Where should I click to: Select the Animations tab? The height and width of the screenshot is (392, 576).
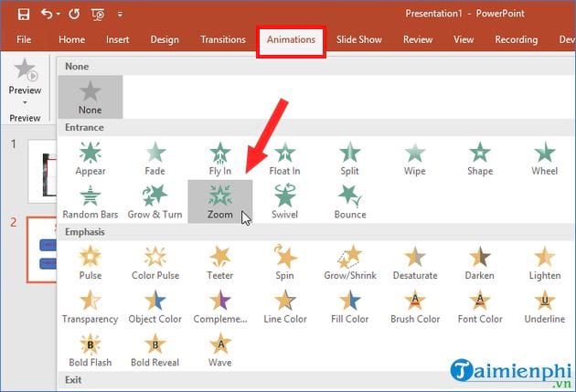[291, 39]
